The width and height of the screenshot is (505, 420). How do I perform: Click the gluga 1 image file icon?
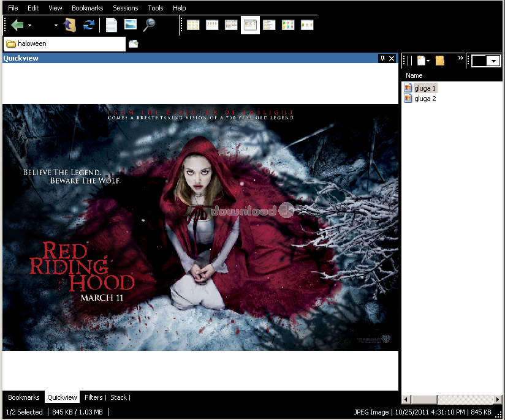[x=408, y=88]
